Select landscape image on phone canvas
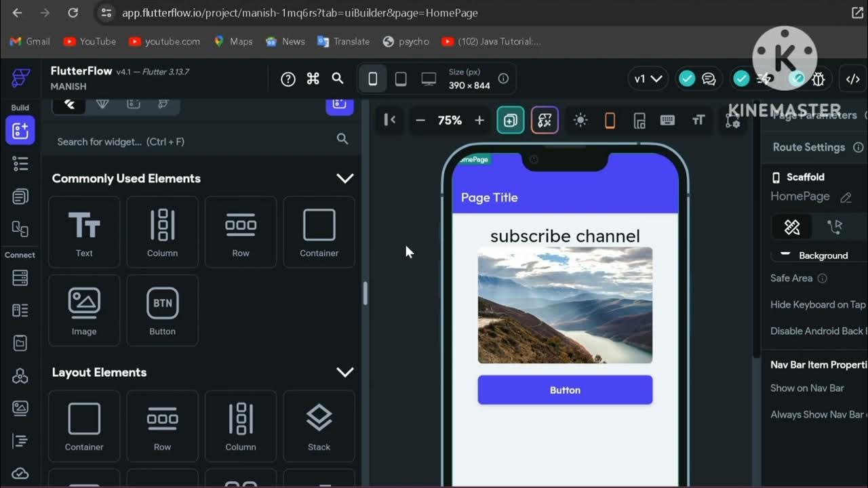This screenshot has width=868, height=488. click(x=565, y=305)
